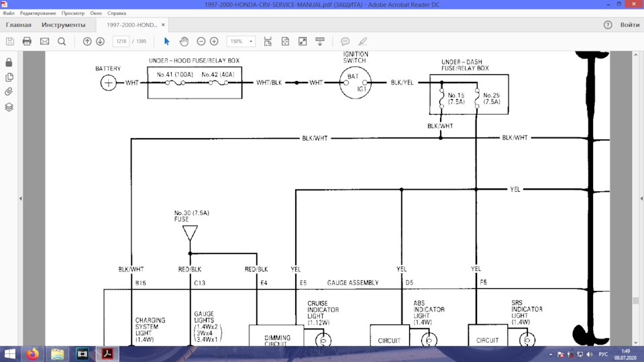The height and width of the screenshot is (362, 644).
Task: Open the page thumbnails panel
Action: [9, 77]
